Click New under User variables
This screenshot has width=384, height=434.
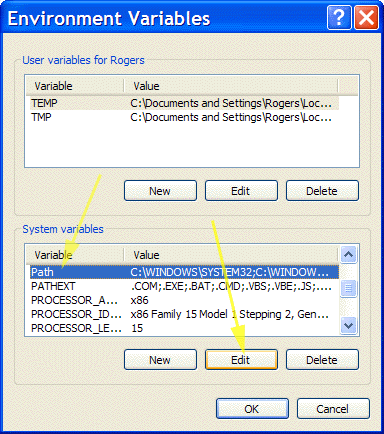(x=160, y=191)
